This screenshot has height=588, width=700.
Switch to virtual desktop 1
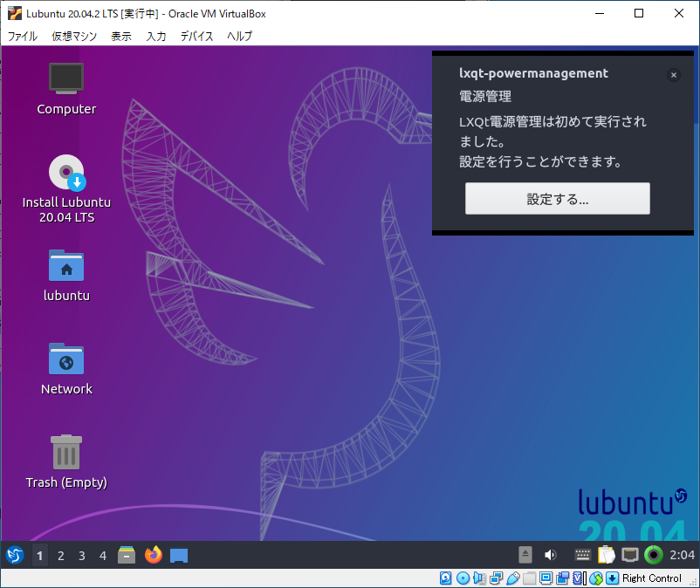click(40, 556)
